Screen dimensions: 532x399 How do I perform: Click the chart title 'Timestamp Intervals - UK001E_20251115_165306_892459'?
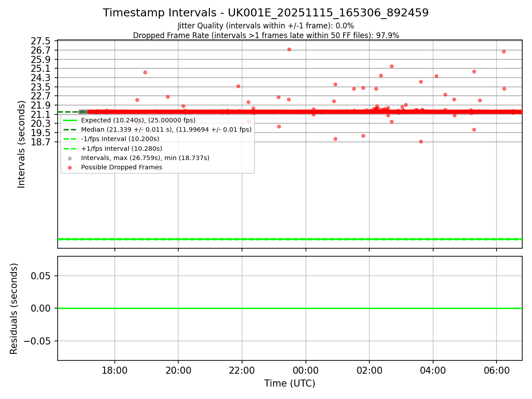[x=266, y=13]
